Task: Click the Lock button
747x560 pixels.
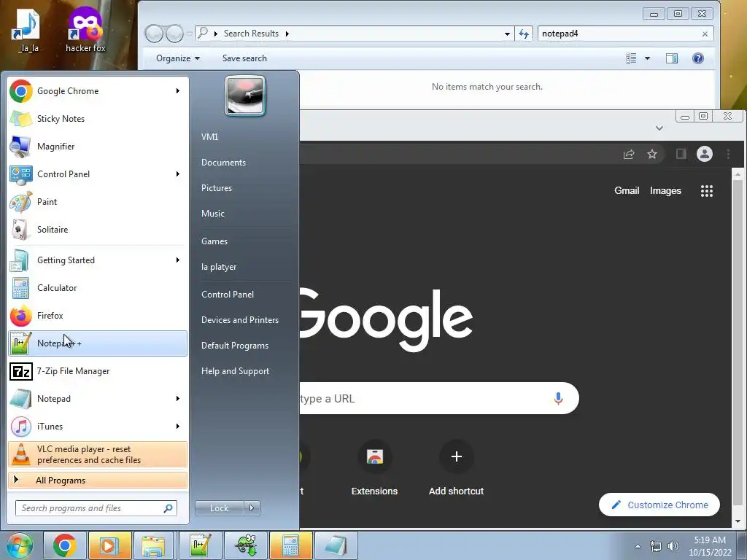Action: pos(219,508)
